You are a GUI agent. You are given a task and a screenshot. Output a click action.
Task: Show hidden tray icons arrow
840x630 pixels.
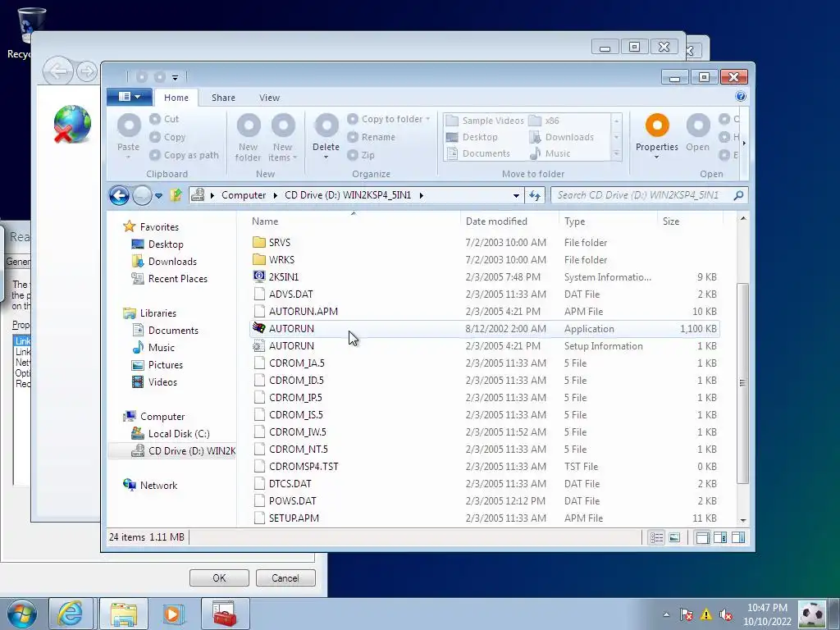(666, 614)
